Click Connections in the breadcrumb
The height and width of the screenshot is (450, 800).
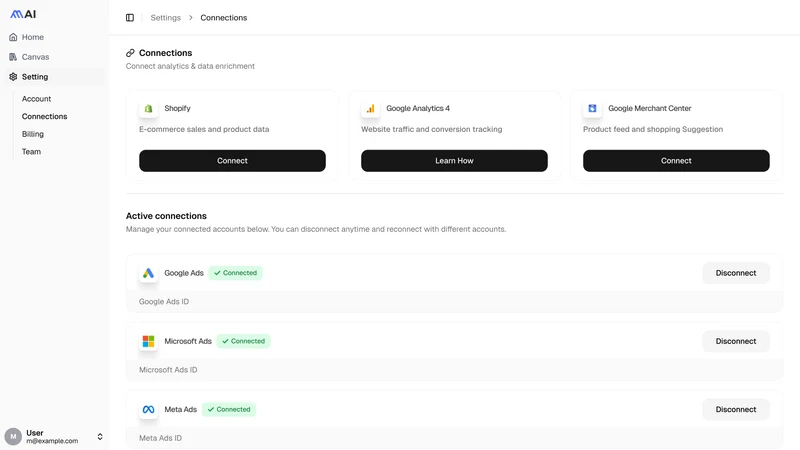tap(223, 18)
